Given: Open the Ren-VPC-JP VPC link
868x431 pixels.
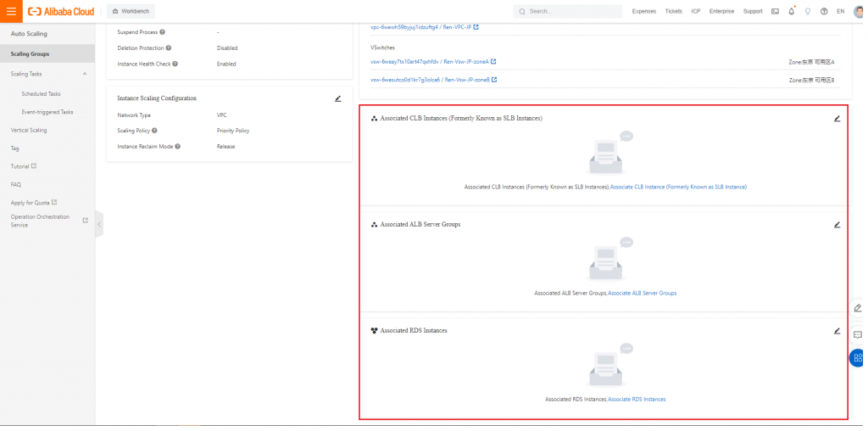Looking at the screenshot, I should point(425,26).
